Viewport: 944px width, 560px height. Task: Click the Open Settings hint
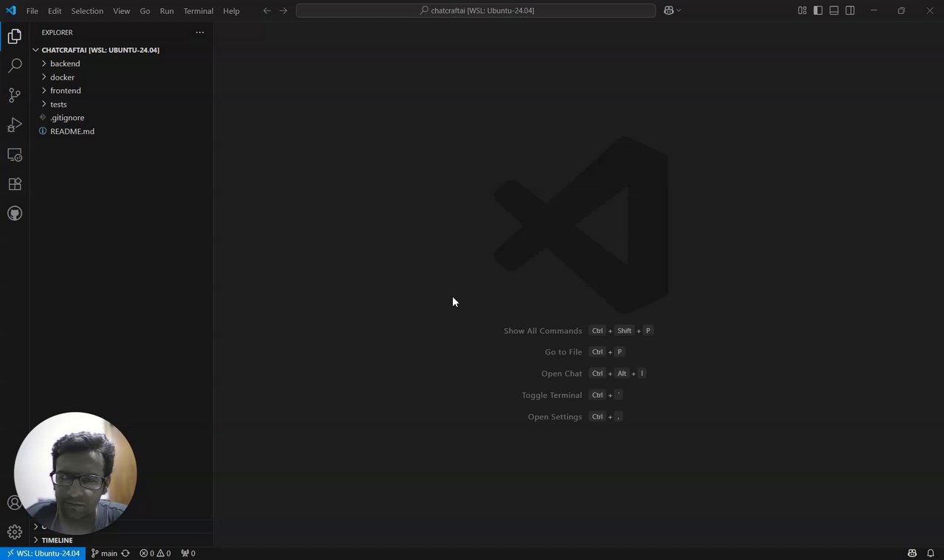[555, 417]
